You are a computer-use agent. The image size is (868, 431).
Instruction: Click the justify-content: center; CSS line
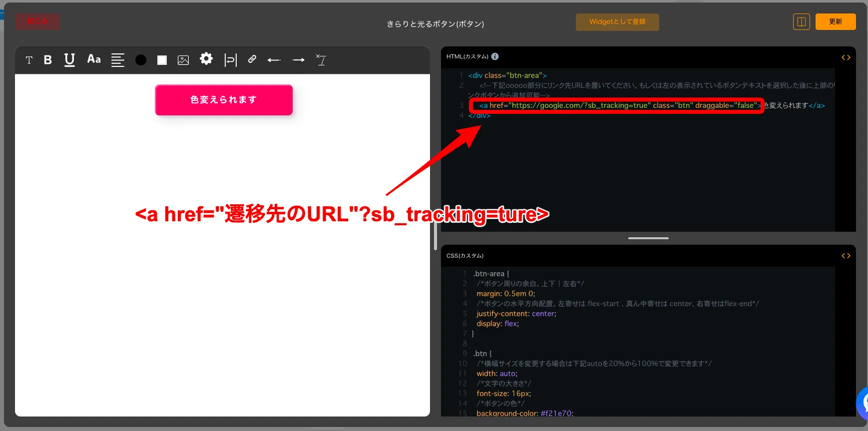click(x=516, y=314)
